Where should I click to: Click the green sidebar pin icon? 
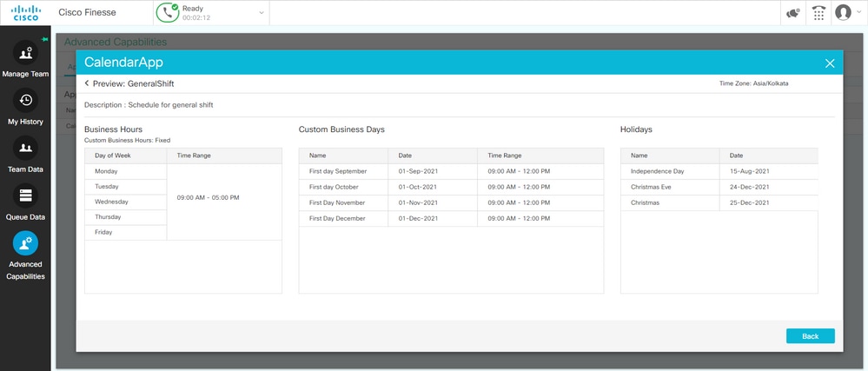pyautogui.click(x=45, y=39)
